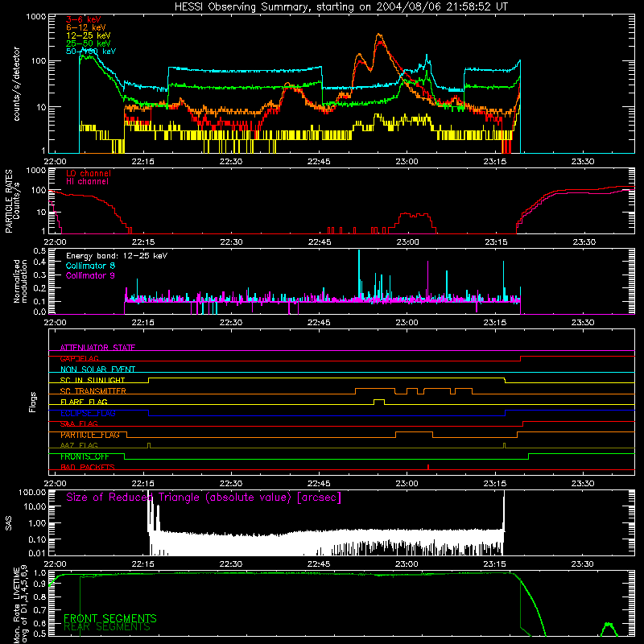
Task: Click the raised PARTICLE_FLAG segment in mid-plot
Action: (x=414, y=433)
